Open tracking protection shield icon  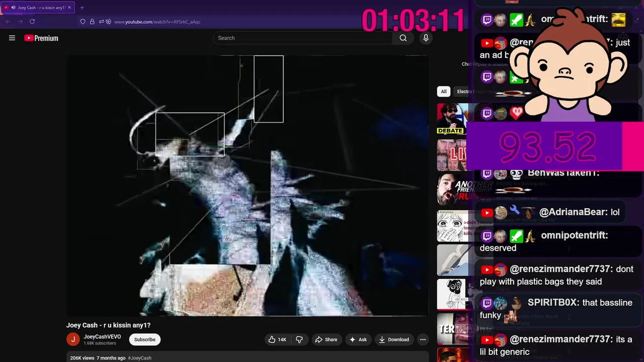click(x=83, y=22)
